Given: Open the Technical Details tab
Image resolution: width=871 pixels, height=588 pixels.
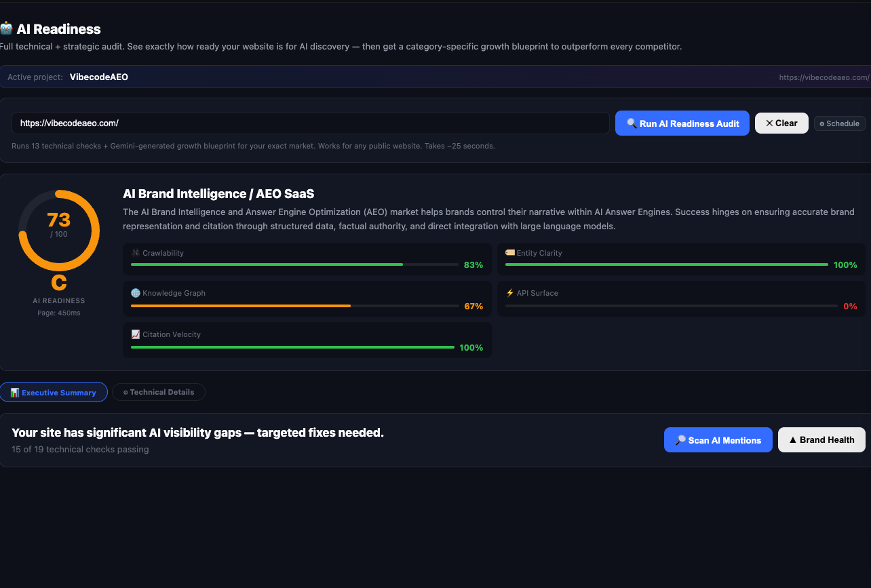Looking at the screenshot, I should (159, 392).
